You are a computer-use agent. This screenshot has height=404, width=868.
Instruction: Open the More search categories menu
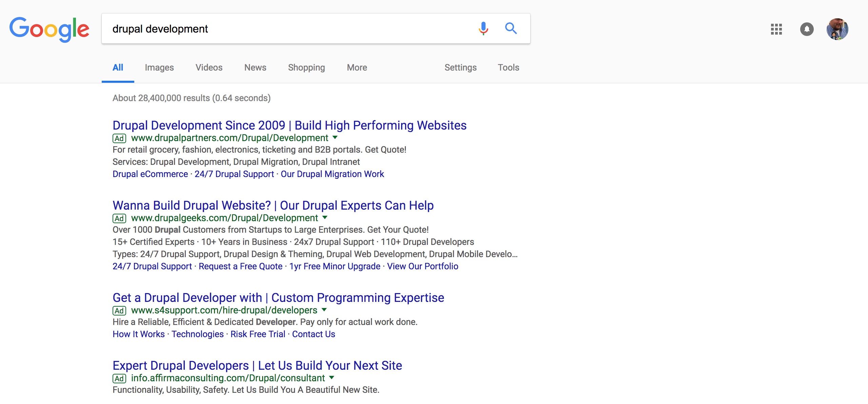click(x=357, y=68)
